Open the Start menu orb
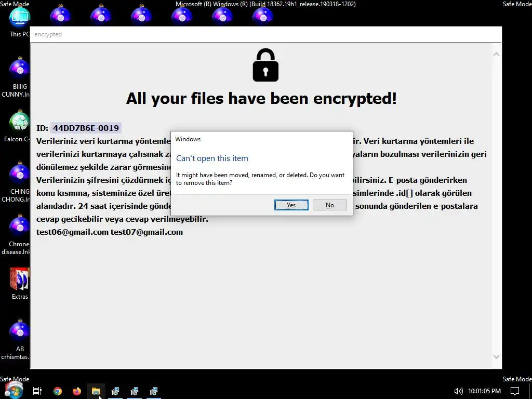Screen dimensions: 532x399 point(14,391)
